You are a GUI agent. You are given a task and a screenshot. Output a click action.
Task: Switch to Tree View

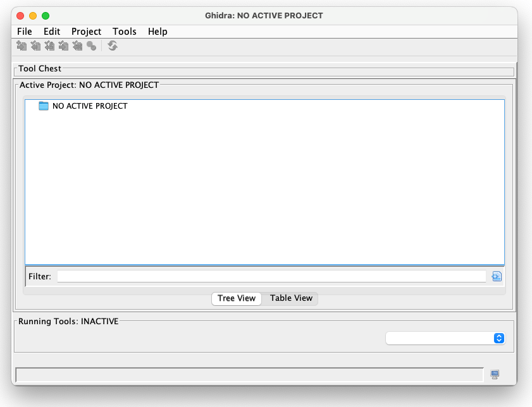[x=236, y=298]
